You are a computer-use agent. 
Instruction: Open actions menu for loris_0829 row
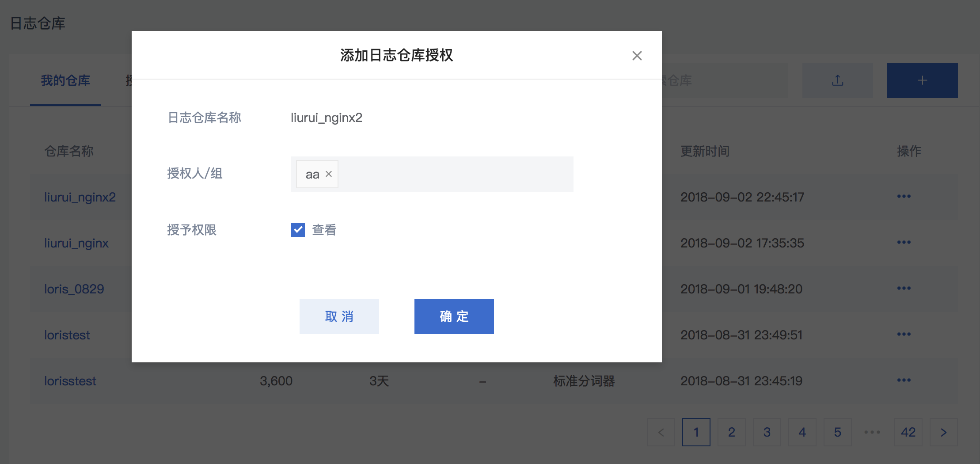904,288
